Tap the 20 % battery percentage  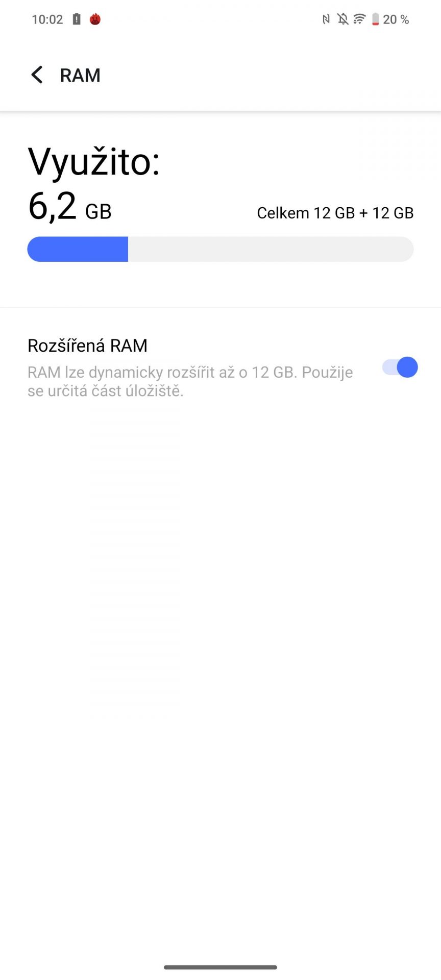coord(396,19)
